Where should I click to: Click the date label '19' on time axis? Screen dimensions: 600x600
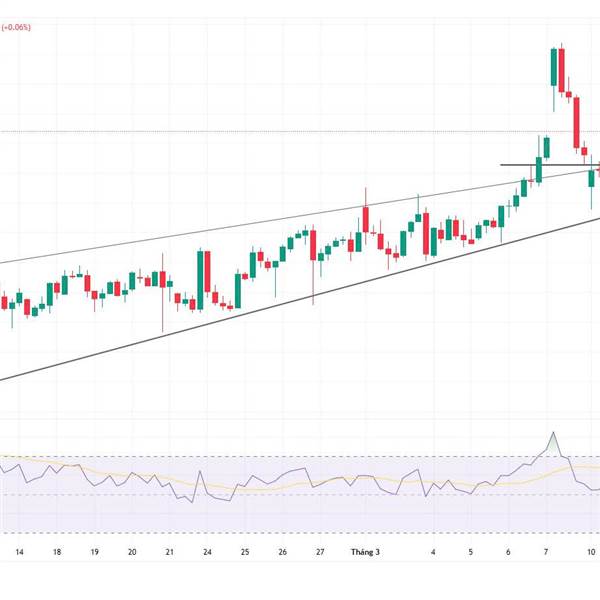tap(95, 552)
